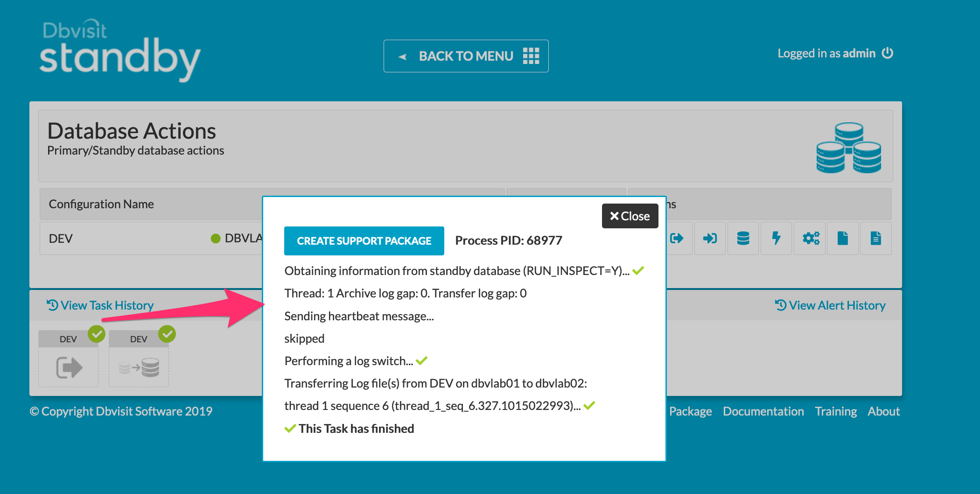Click the gears settings icon for DEV
Image resolution: width=980 pixels, height=494 pixels.
[811, 239]
